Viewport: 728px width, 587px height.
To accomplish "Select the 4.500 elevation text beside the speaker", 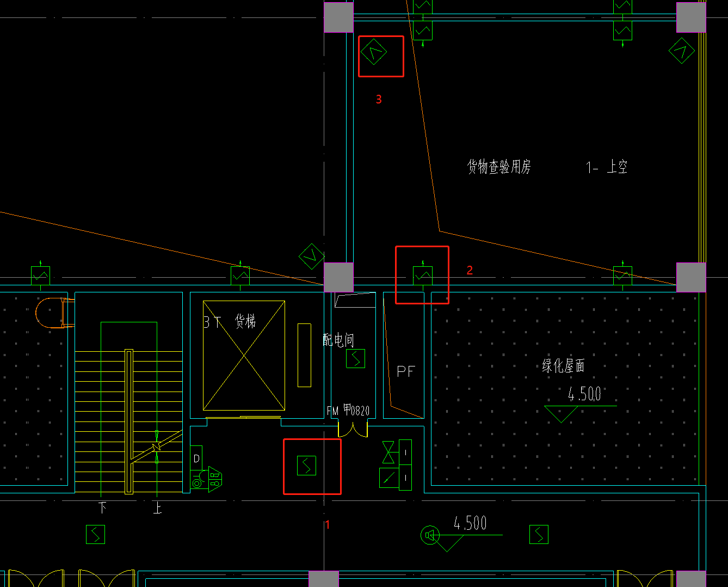I will coord(470,523).
